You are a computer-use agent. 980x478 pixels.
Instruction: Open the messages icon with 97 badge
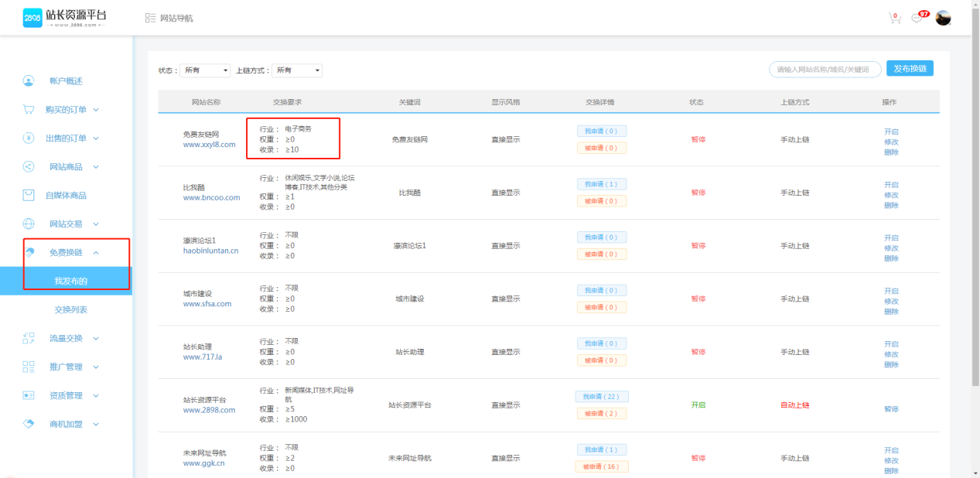[918, 18]
